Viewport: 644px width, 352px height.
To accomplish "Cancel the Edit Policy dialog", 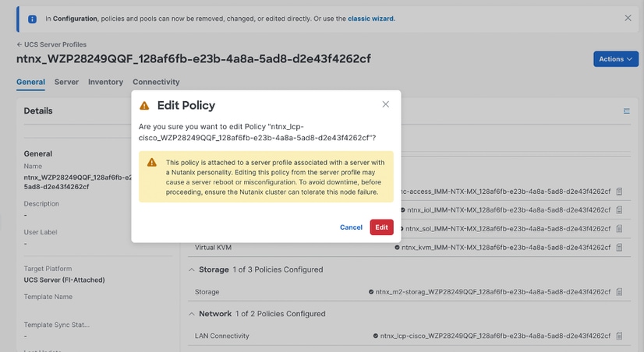I will pyautogui.click(x=351, y=227).
